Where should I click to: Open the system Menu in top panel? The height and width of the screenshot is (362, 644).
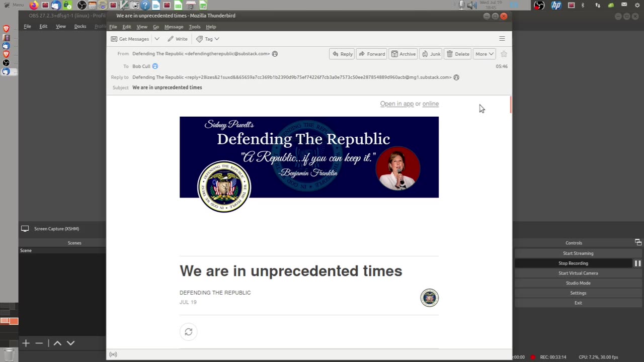[x=14, y=5]
